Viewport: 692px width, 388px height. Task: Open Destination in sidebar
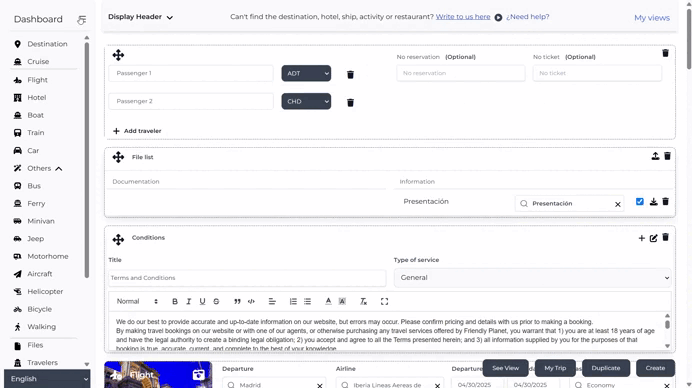(47, 44)
